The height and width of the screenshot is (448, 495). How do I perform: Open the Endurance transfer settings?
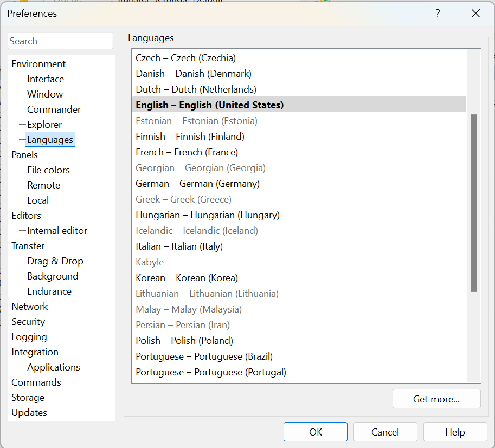[49, 291]
